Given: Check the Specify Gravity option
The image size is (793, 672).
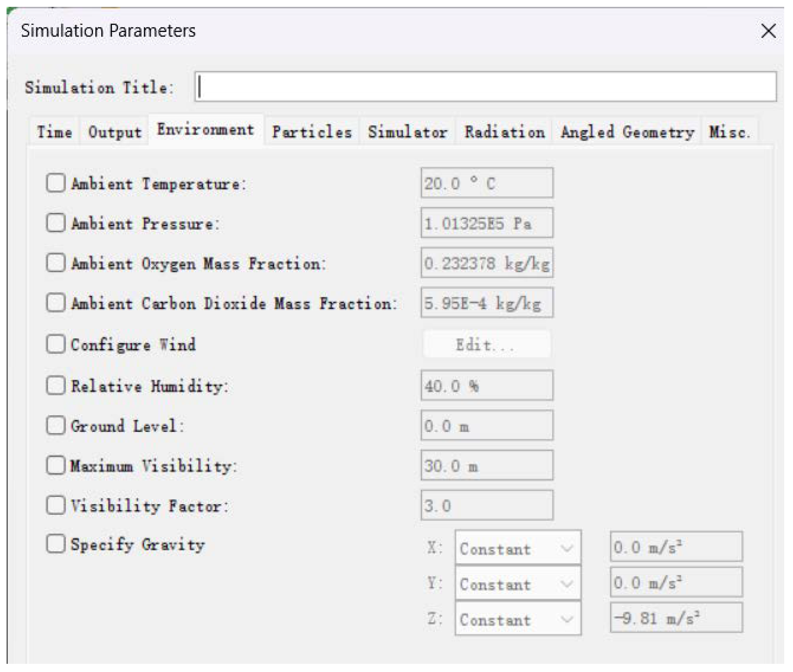Looking at the screenshot, I should click(x=56, y=543).
